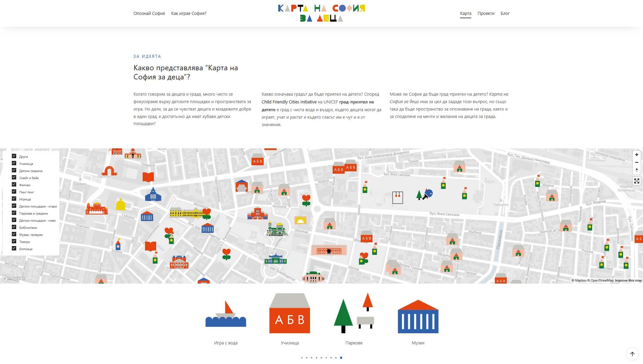Click the blue domed building map marker
Viewport: 643px width, 364px height.
click(x=153, y=194)
